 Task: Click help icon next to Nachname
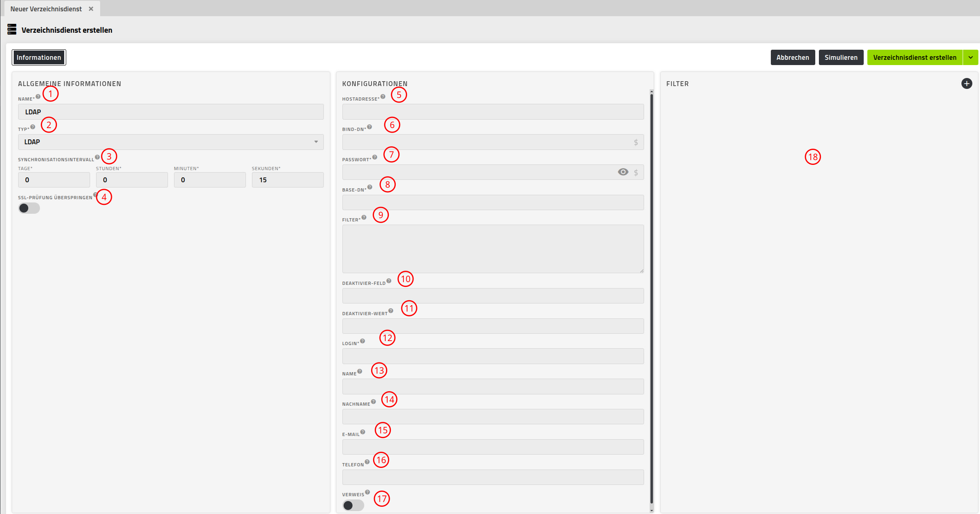click(374, 402)
